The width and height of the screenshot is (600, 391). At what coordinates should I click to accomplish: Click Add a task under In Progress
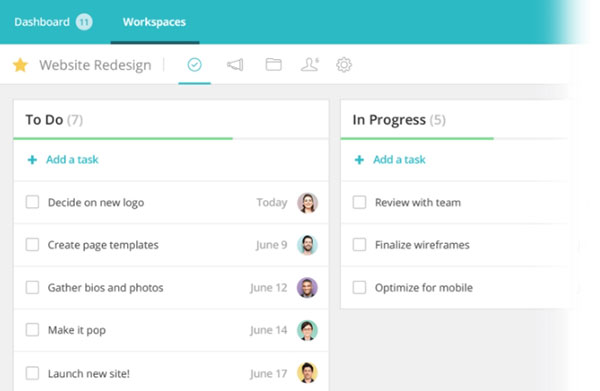tap(399, 160)
